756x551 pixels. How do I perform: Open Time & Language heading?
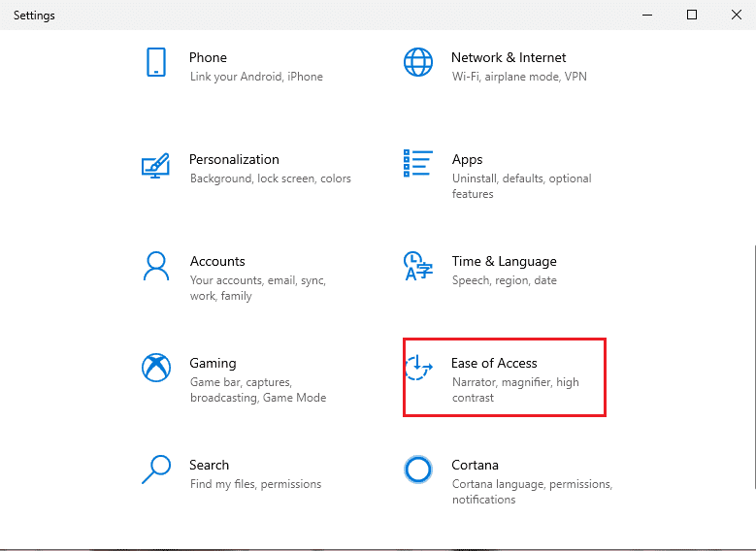[x=505, y=261]
